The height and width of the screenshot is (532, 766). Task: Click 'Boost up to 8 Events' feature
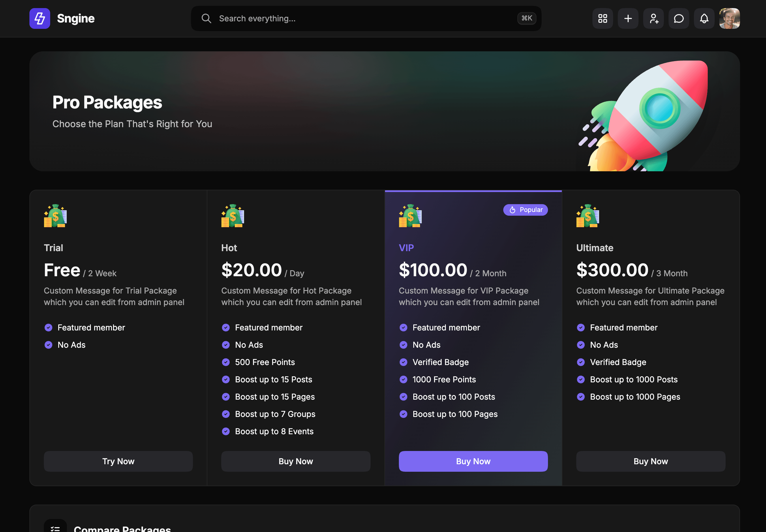[x=274, y=431]
